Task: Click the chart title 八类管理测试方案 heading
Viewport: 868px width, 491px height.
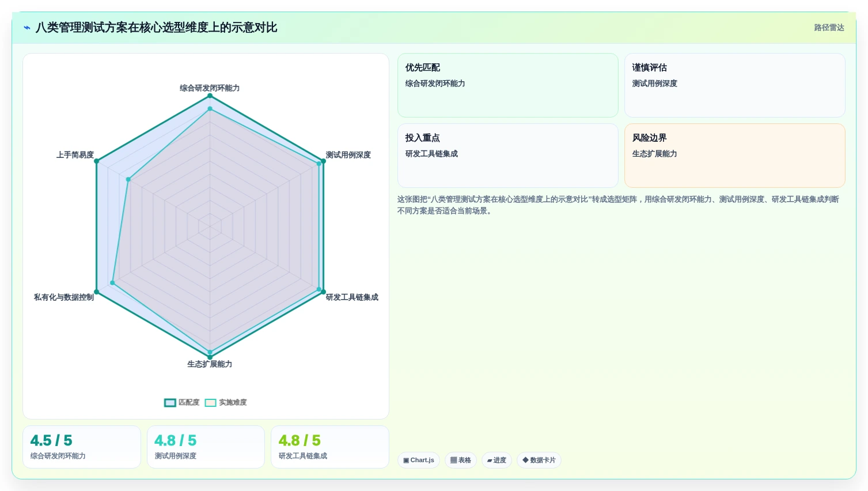Action: (157, 28)
